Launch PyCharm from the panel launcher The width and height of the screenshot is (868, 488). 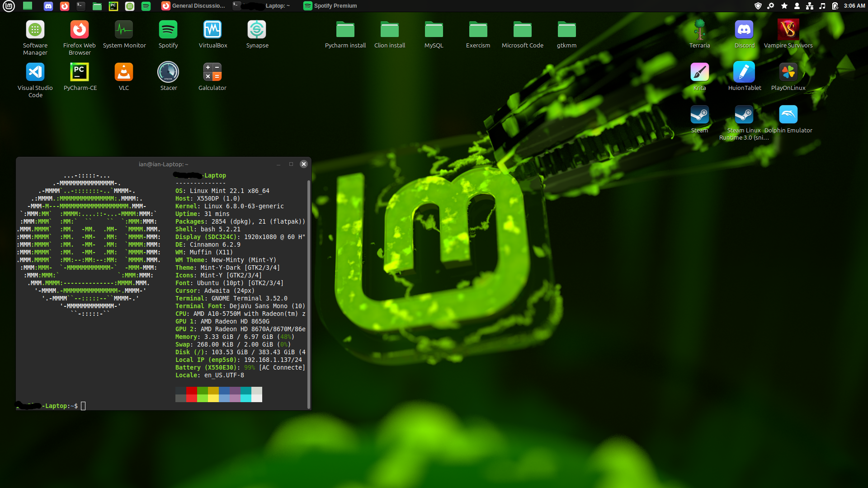click(x=113, y=6)
